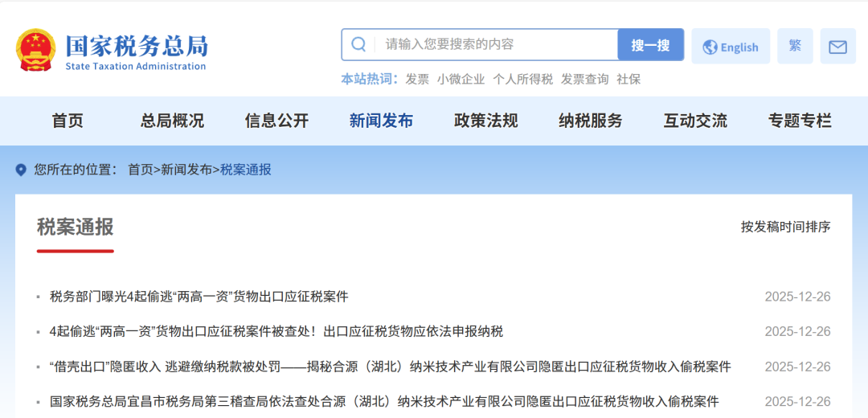Click the State Taxation Administration emblem logo

36,50
